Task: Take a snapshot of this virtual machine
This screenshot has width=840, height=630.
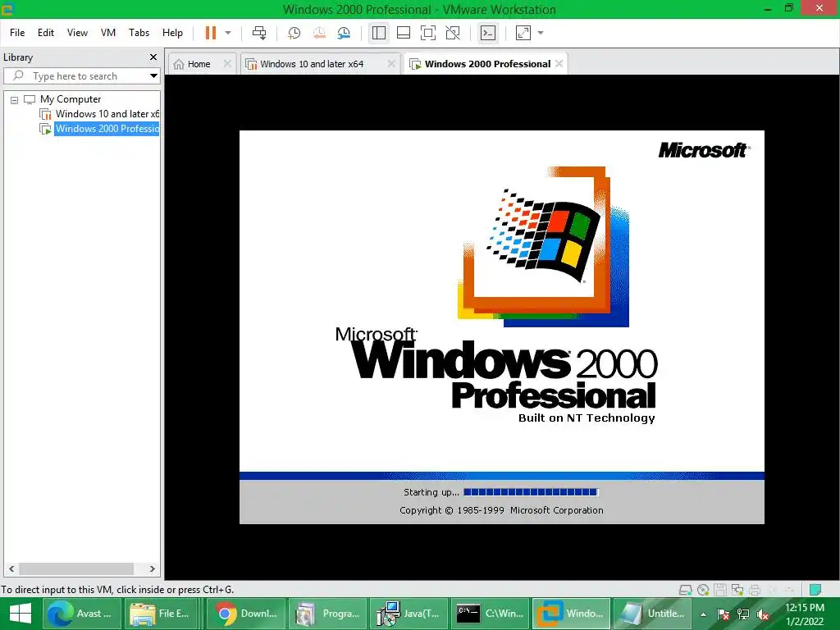Action: [294, 33]
